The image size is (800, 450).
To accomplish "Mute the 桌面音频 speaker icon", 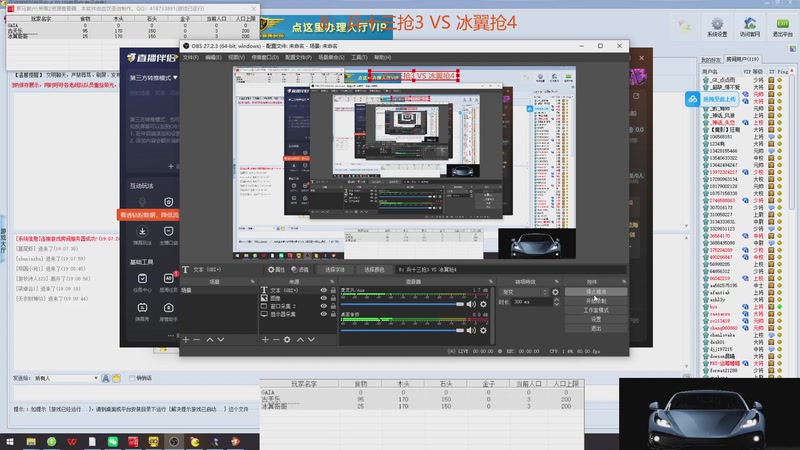I will (471, 331).
